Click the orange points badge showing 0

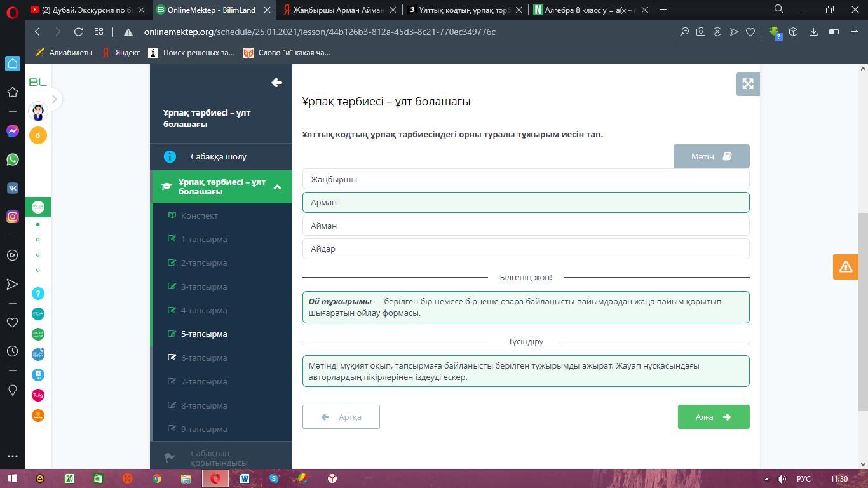[38, 135]
